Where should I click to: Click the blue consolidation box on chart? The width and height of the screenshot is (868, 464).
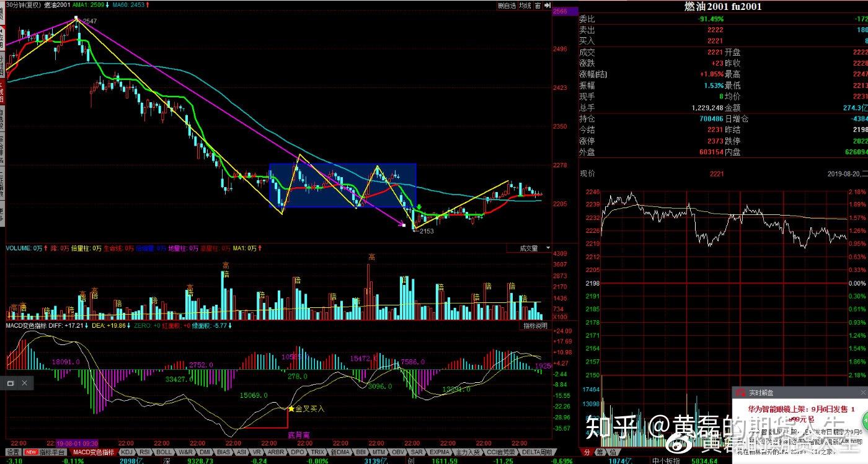342,186
